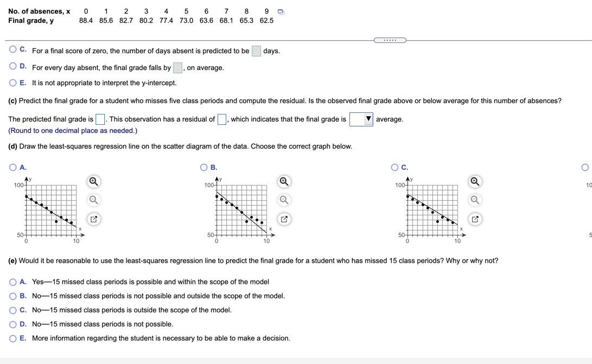
Task: Open graph C in a larger window
Action: 475,219
